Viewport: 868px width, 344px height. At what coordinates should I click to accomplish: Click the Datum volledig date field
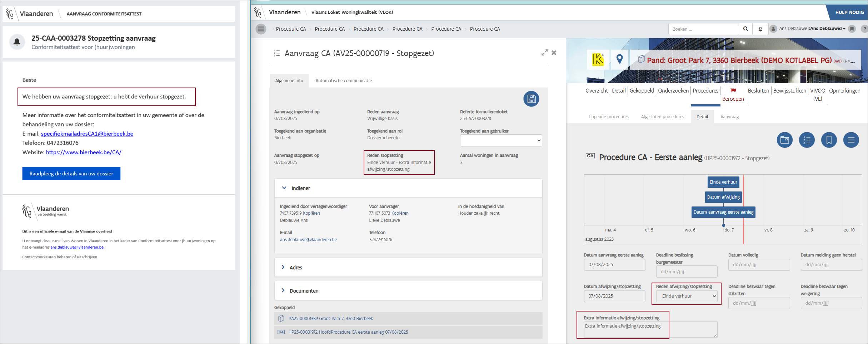759,265
